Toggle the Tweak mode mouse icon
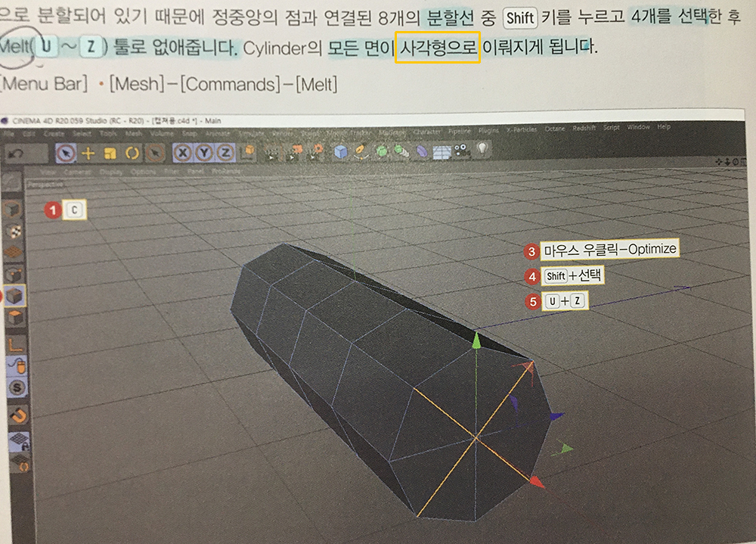Viewport: 756px width, 544px height. click(18, 365)
